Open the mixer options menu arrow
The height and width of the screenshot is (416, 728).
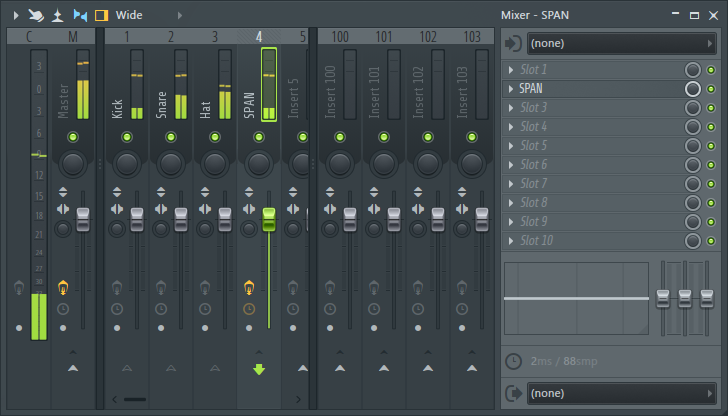click(x=16, y=15)
